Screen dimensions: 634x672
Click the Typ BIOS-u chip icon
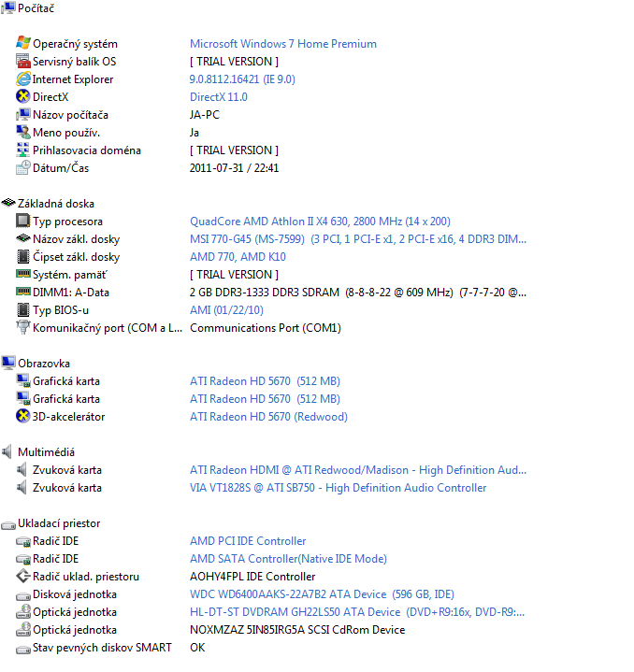click(23, 310)
